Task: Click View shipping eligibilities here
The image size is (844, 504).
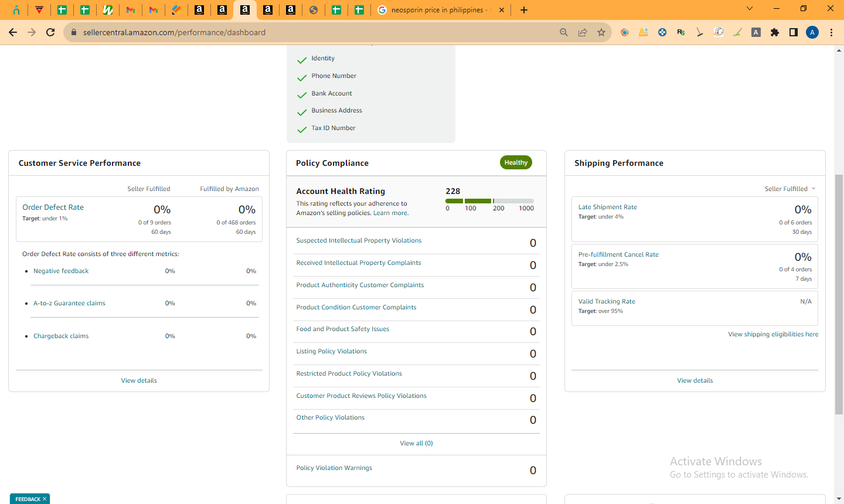Action: point(773,334)
